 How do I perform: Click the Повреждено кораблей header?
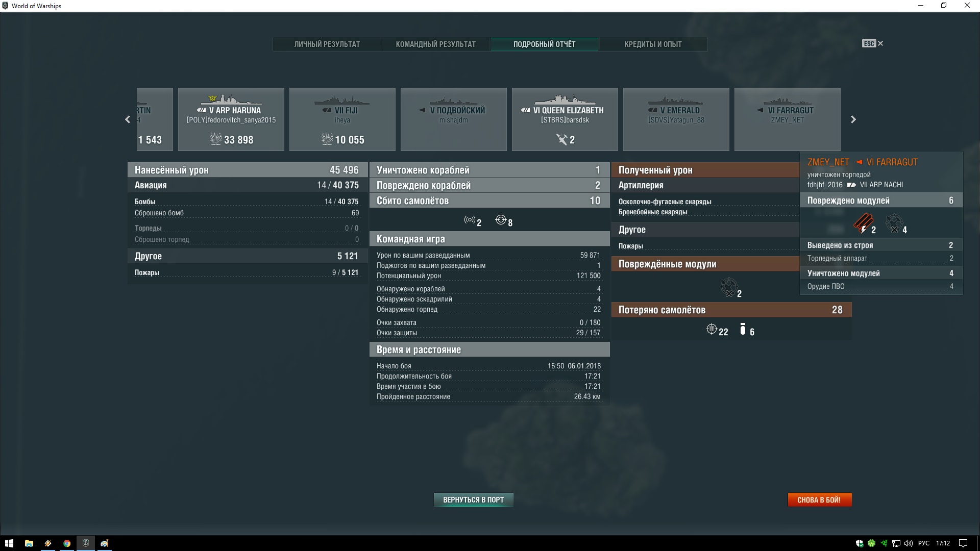(489, 185)
